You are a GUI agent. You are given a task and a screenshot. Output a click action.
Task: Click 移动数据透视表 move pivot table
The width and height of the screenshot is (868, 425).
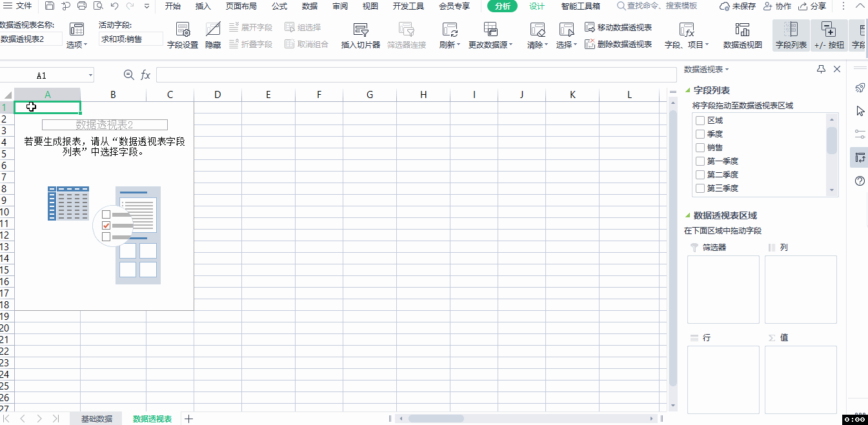click(x=618, y=28)
